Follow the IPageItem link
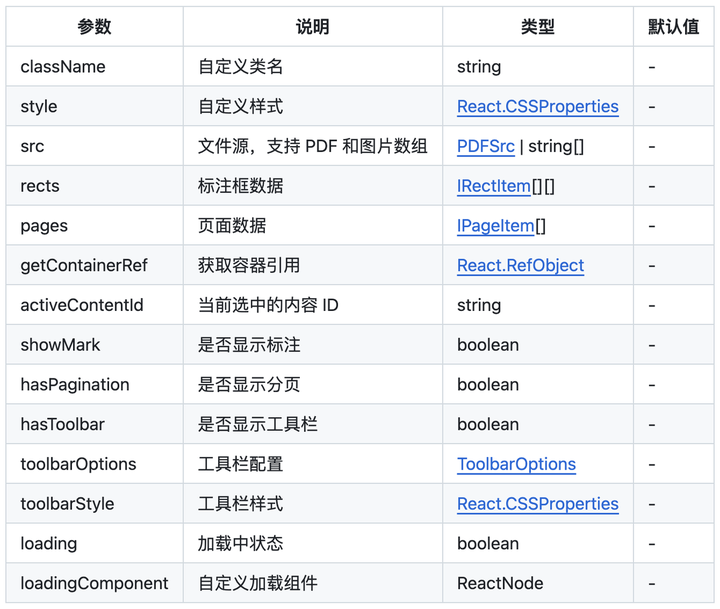The width and height of the screenshot is (720, 609). 495,226
